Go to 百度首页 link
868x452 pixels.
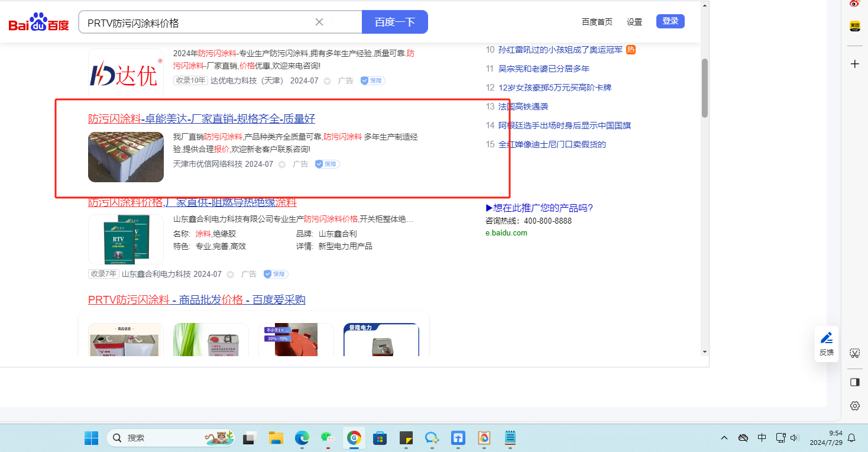[x=597, y=22]
